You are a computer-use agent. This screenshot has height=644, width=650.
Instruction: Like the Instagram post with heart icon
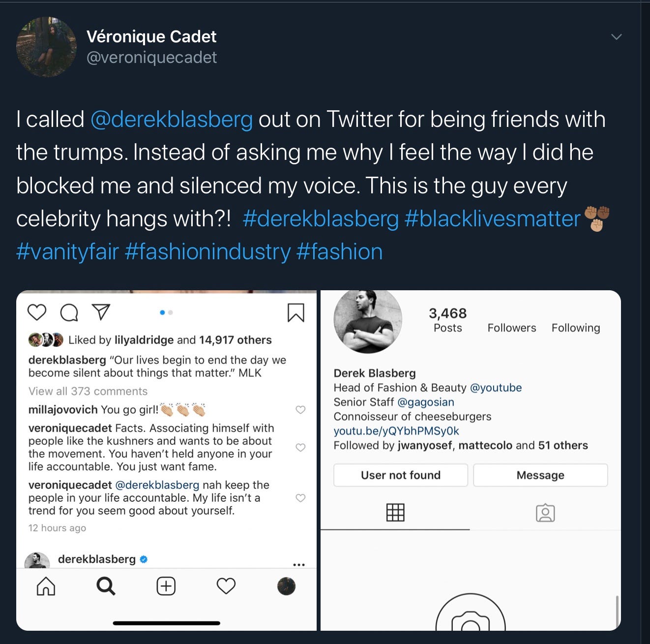37,312
